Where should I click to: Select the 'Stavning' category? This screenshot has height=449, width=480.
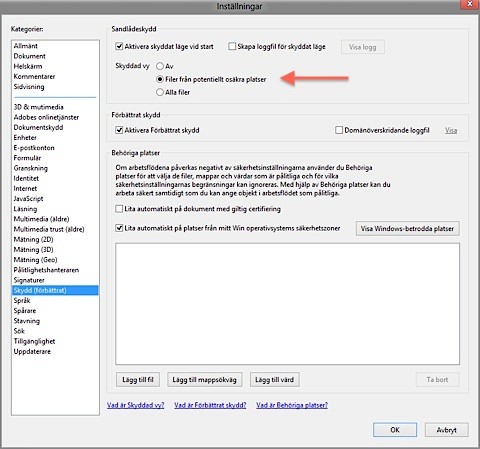click(55, 321)
